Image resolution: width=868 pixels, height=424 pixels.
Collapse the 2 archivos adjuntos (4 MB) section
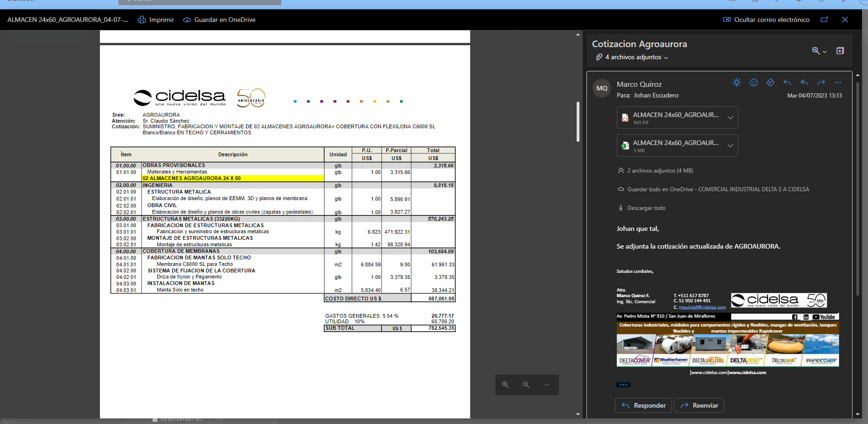point(655,171)
